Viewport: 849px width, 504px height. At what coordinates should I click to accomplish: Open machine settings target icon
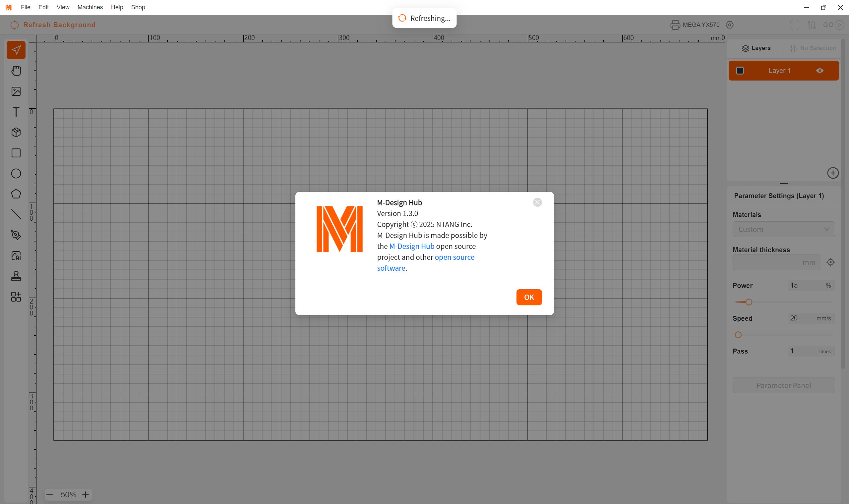point(729,25)
